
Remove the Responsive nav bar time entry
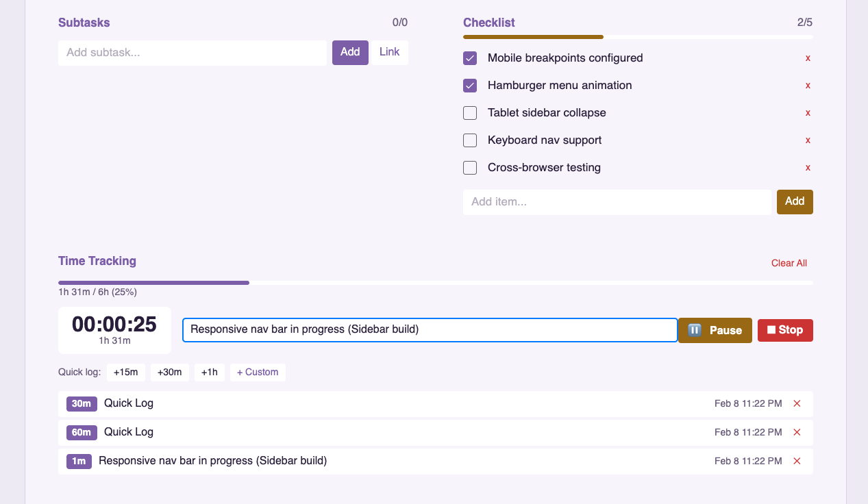click(797, 461)
